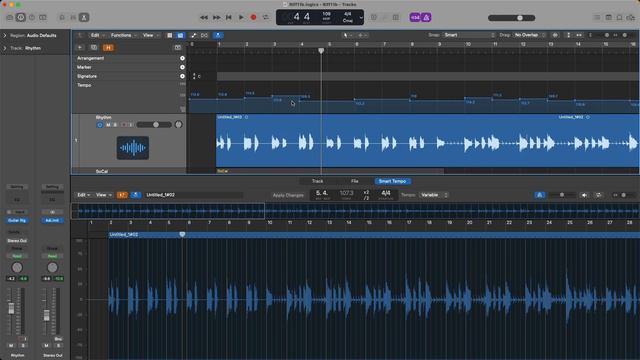This screenshot has height=360, width=640.
Task: Click the Add Track plus button
Action: (80, 48)
